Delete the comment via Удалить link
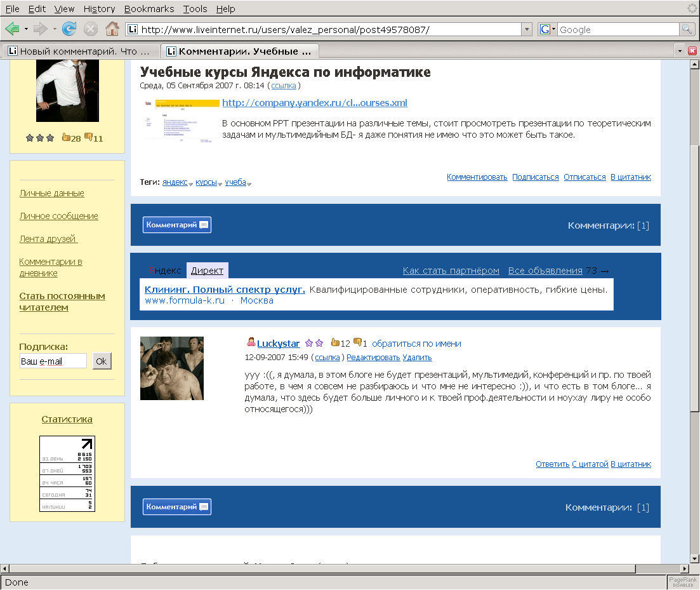Image resolution: width=700 pixels, height=590 pixels. tap(417, 358)
